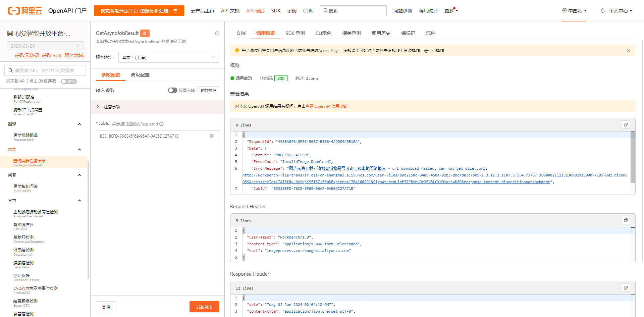Click the JobId input field
Viewport: 644px width, 317px height.
[x=157, y=136]
